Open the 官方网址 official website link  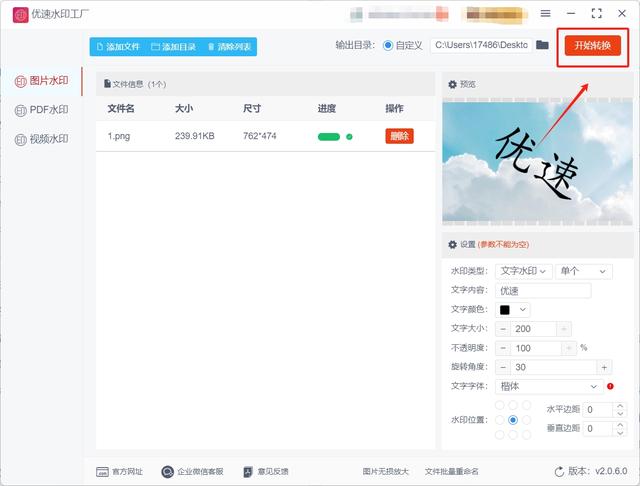pyautogui.click(x=119, y=472)
